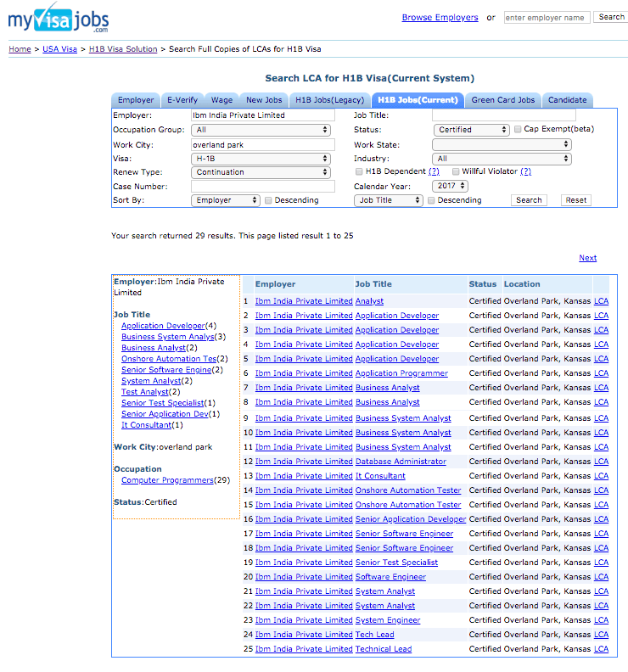This screenshot has width=628, height=672.
Task: Tick Descending next to Employer sort
Action: click(x=268, y=200)
